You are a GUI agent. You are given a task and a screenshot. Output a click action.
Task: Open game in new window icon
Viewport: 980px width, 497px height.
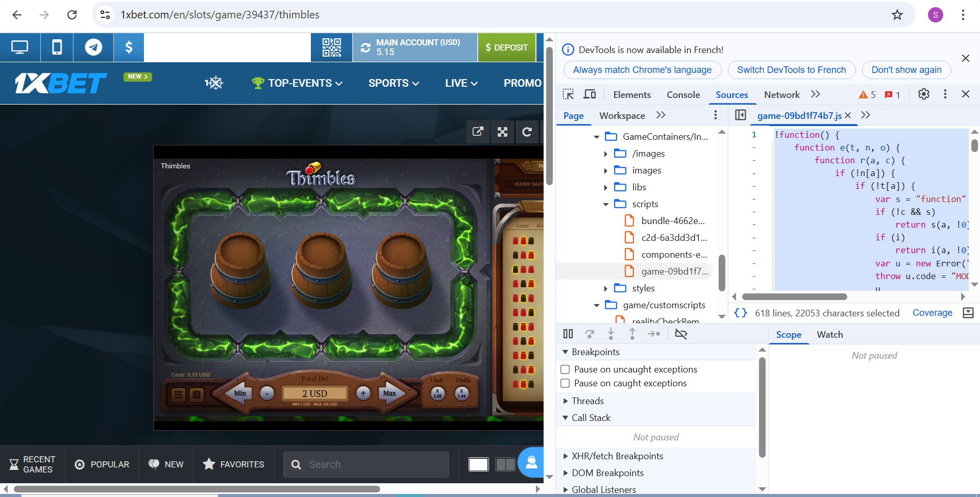(x=478, y=132)
